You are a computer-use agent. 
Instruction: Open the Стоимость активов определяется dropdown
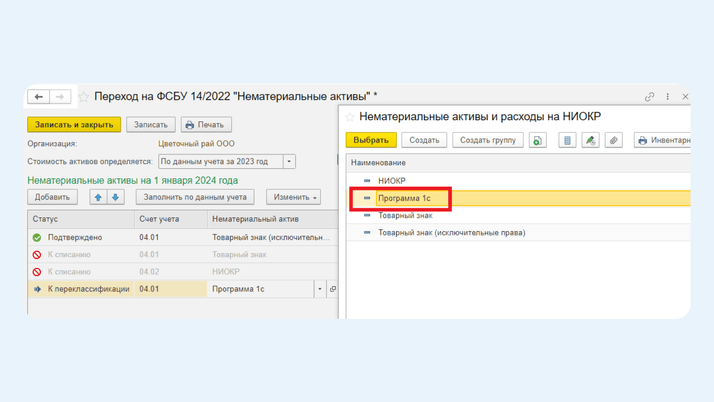click(x=289, y=161)
